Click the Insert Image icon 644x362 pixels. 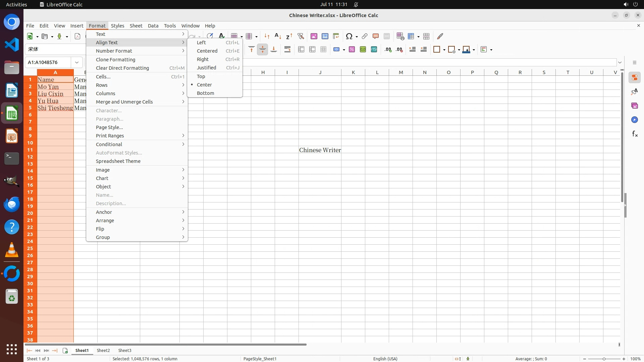pos(314,36)
